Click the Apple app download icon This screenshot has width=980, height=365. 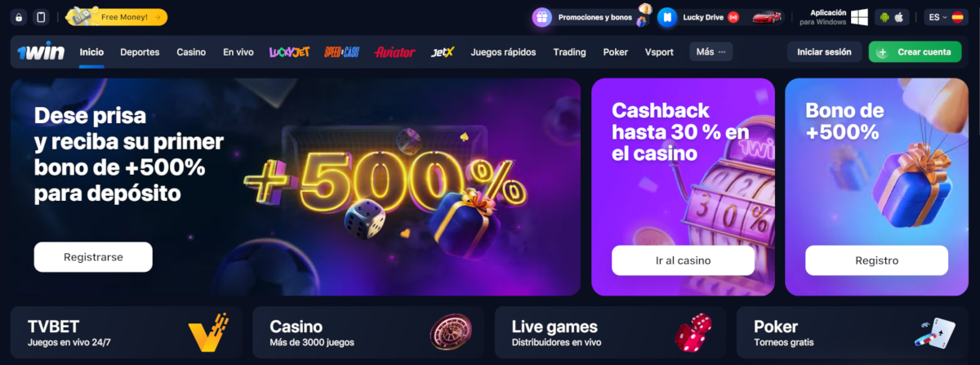coord(900,17)
